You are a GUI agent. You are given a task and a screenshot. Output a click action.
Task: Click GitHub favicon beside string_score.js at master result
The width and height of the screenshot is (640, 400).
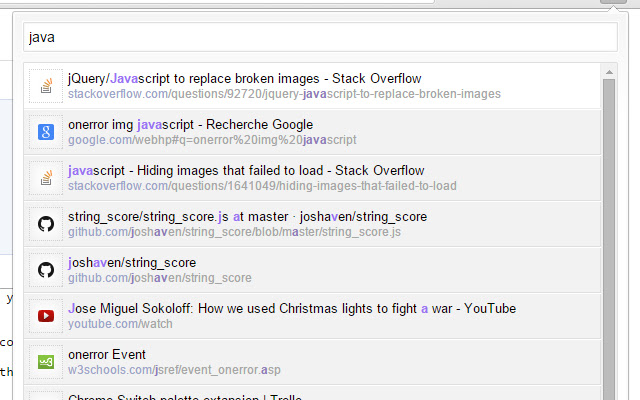click(46, 224)
